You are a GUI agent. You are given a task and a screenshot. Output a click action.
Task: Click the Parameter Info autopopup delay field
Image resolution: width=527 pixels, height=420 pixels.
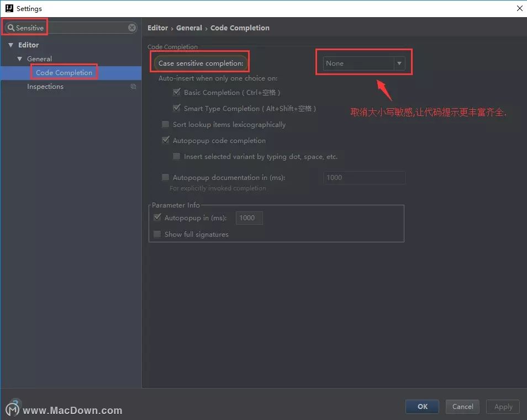pyautogui.click(x=249, y=217)
